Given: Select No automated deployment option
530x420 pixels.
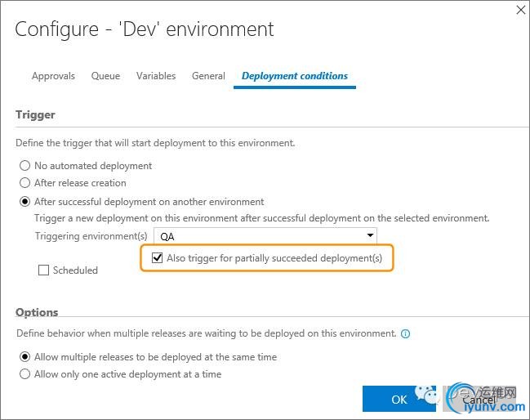Looking at the screenshot, I should coord(25,166).
